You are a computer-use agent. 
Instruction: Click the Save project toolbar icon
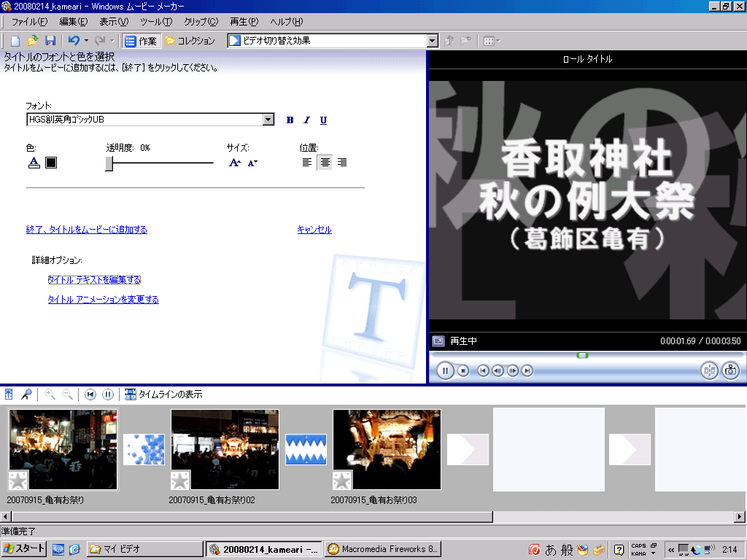(50, 41)
